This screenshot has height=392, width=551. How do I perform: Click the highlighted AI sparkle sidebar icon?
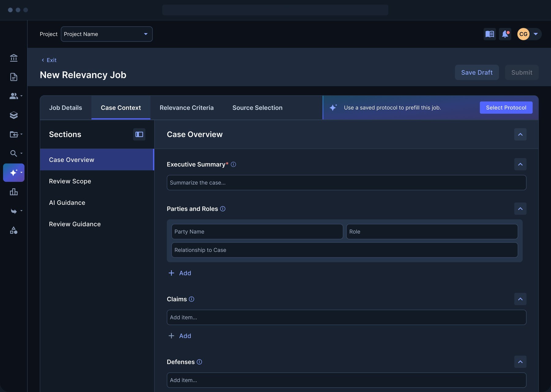(x=14, y=173)
